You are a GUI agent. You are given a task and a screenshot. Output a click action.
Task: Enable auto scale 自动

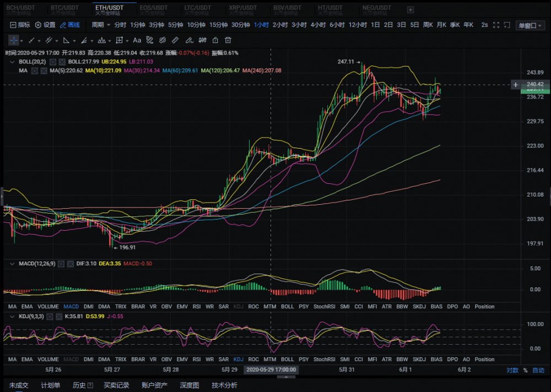[538, 371]
